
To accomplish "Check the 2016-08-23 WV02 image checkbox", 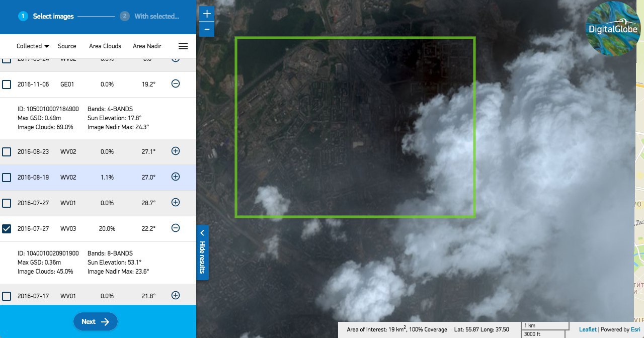I will 7,152.
